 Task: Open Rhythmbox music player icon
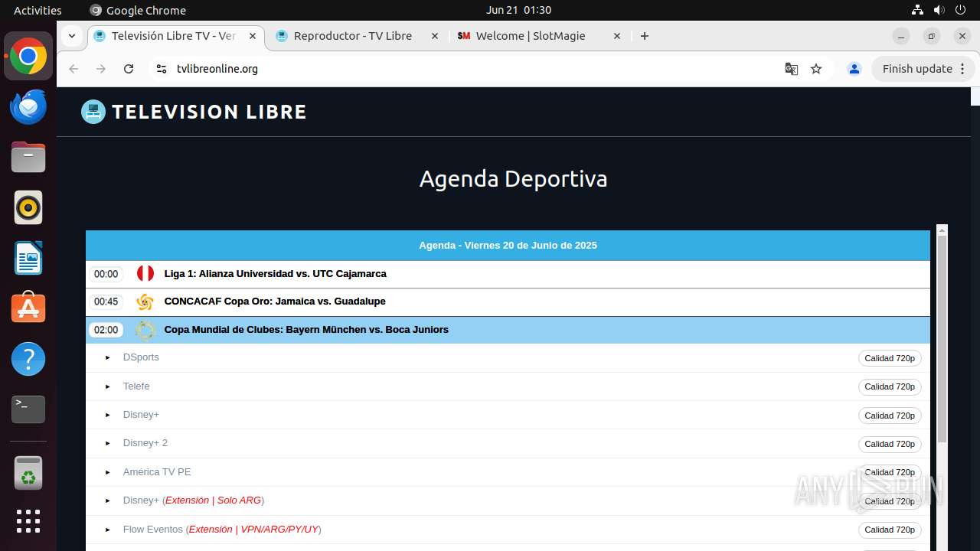pyautogui.click(x=28, y=207)
